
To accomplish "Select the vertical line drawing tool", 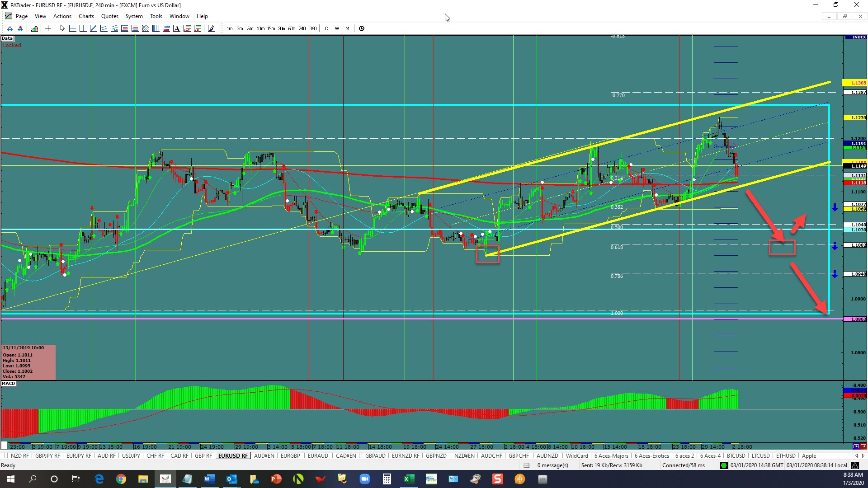I will (x=83, y=28).
